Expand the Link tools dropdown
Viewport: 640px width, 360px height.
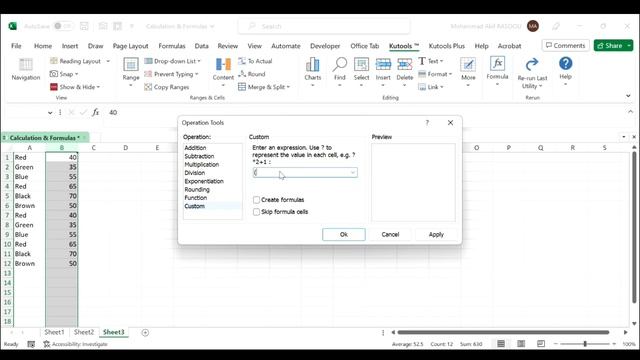(x=442, y=87)
